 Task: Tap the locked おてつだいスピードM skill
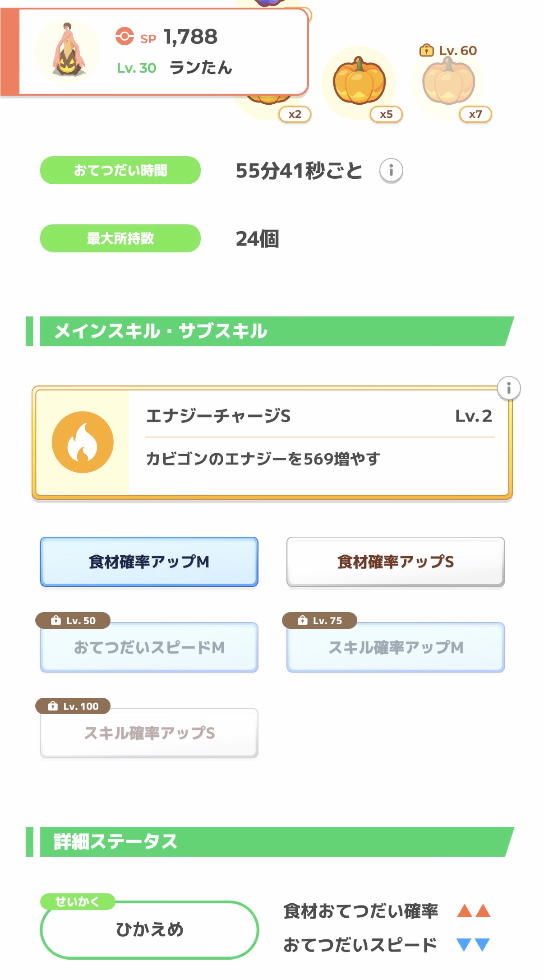(x=149, y=648)
